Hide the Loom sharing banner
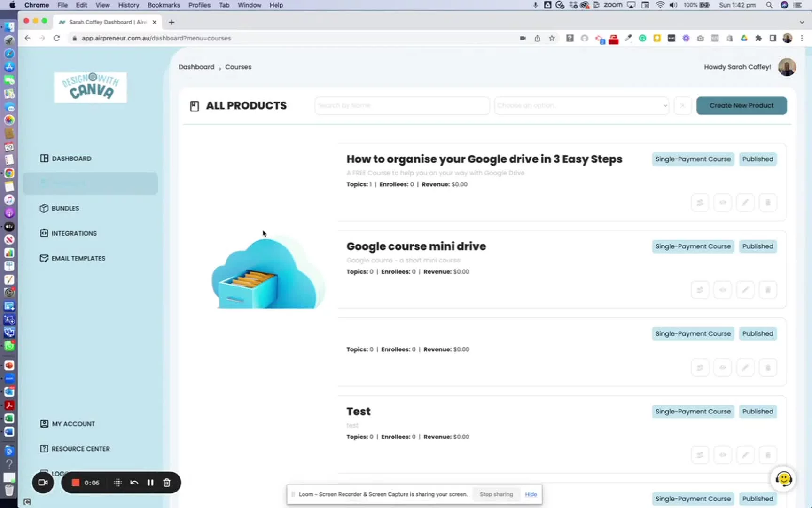Viewport: 812px width, 508px height. 531,494
